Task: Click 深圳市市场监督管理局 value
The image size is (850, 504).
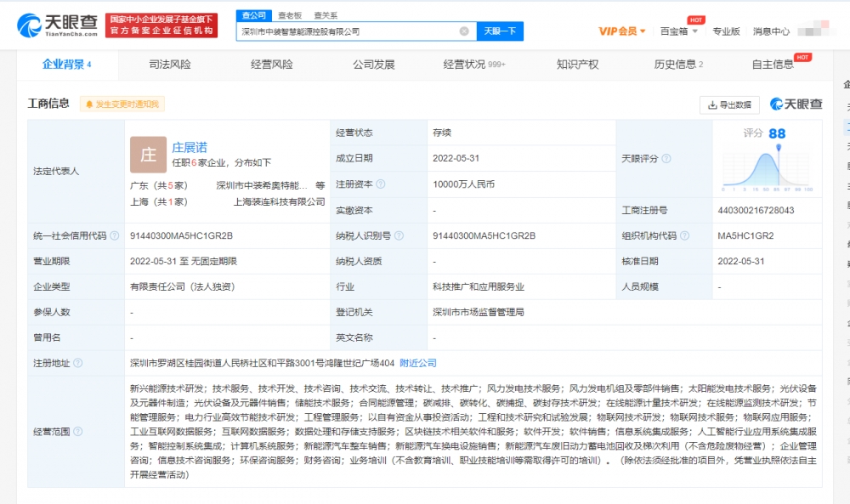Action: click(478, 312)
